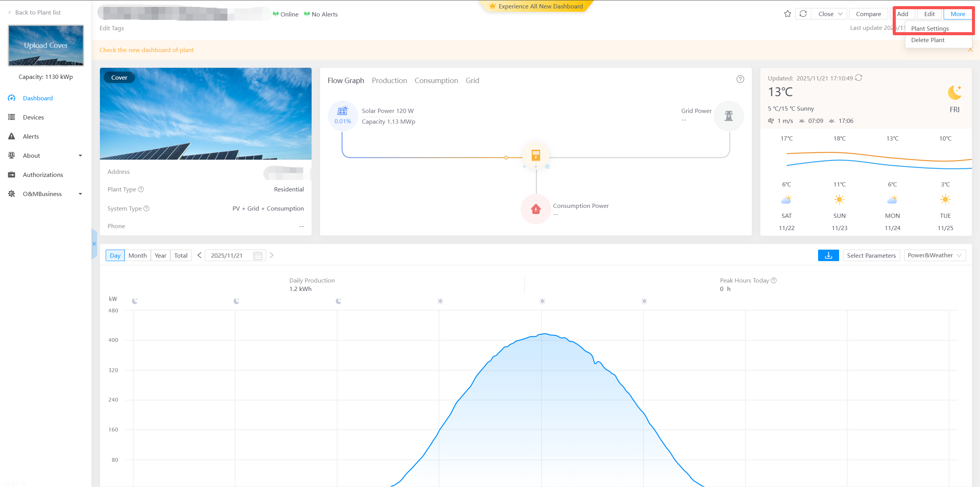This screenshot has width=980, height=487.
Task: Switch to Month view in the chart
Action: pos(137,255)
